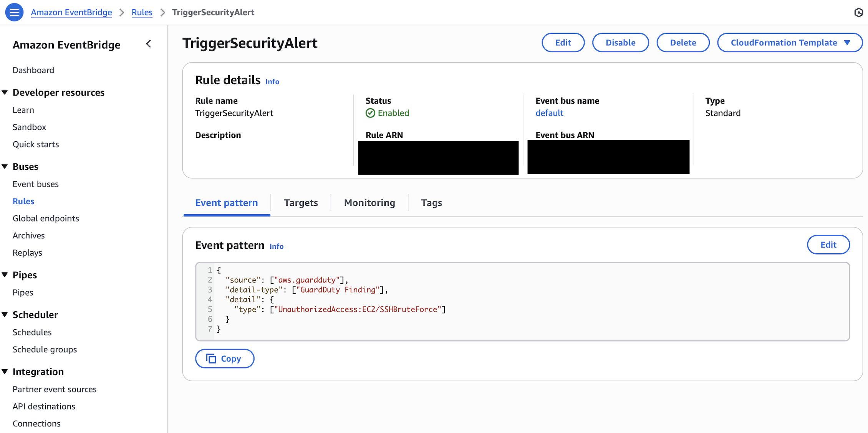The image size is (868, 433).
Task: Click the TriggerSecurityAlert rule name value
Action: pos(234,113)
